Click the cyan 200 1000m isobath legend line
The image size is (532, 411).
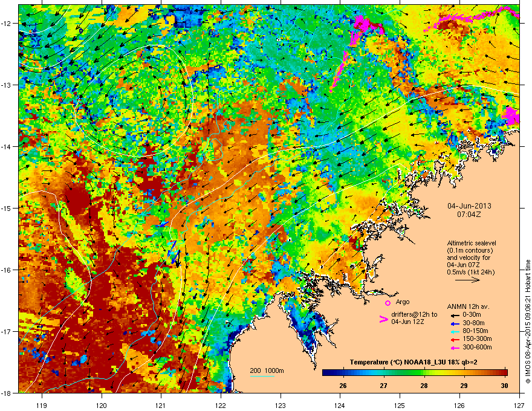tap(262, 376)
